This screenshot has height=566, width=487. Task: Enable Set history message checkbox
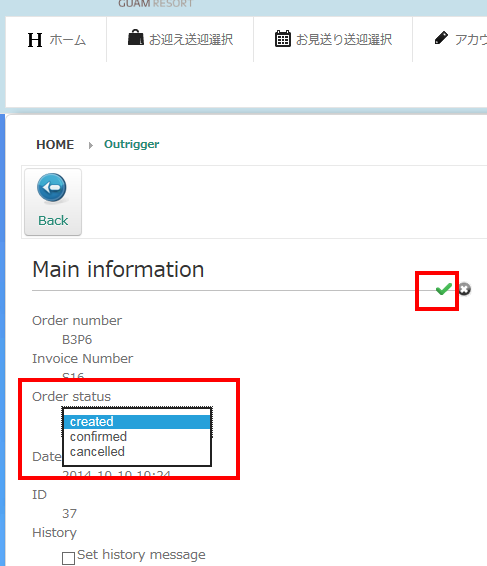click(68, 558)
